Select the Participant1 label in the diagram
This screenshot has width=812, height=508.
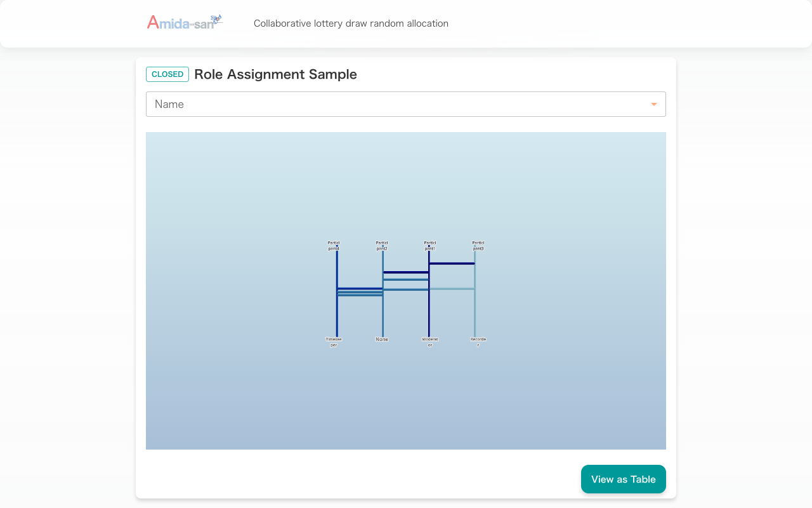coord(430,246)
